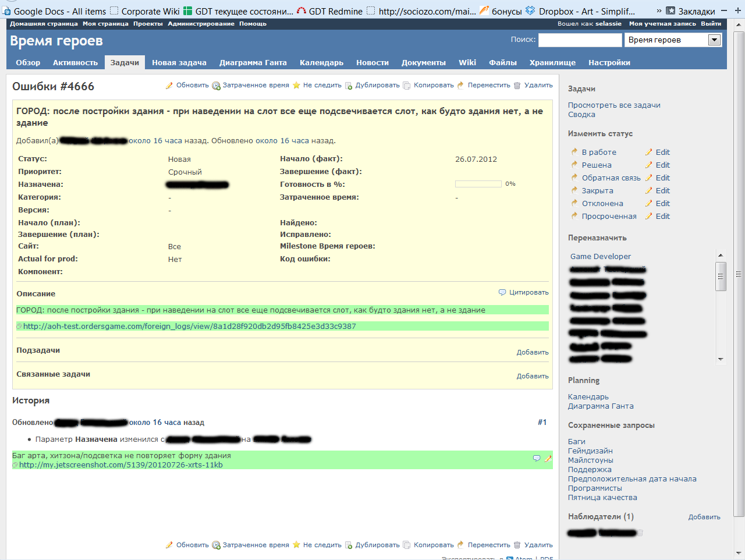Change status to В работе

[x=599, y=153]
